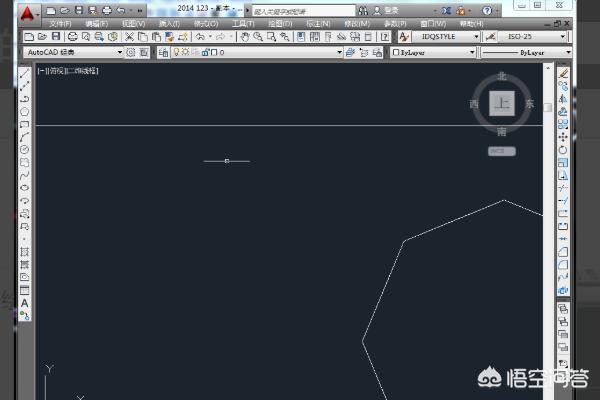Click the viewport [-] control label
Screen dimensions: 600x400
point(42,71)
